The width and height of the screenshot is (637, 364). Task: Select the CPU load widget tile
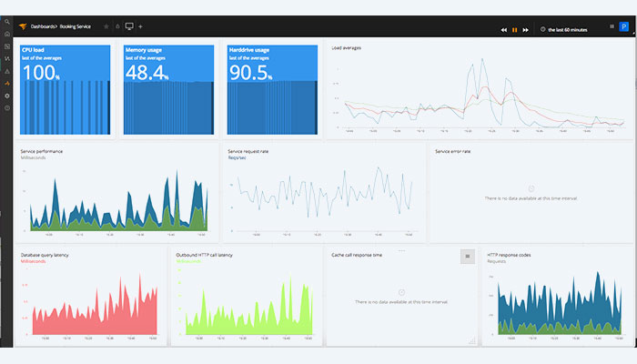65,88
